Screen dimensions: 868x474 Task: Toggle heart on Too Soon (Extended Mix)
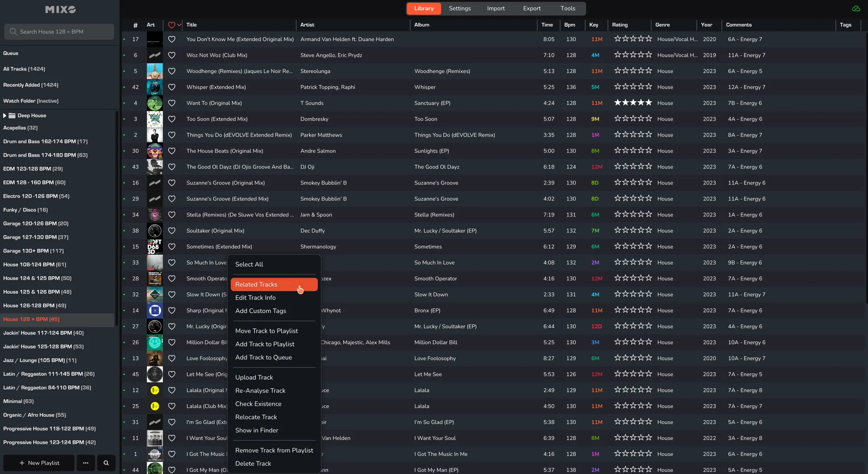tap(171, 119)
